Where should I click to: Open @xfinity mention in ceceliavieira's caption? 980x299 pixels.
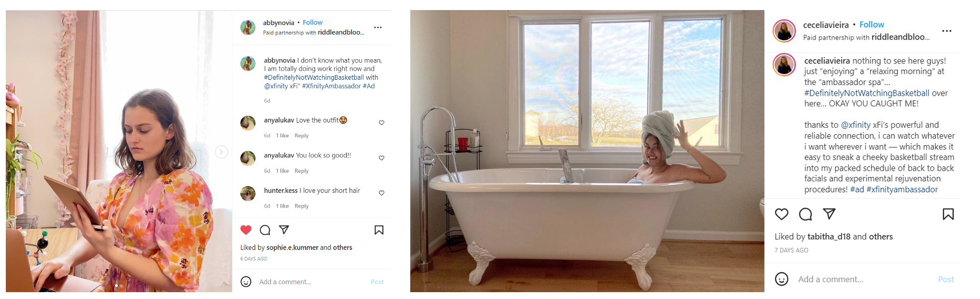[x=855, y=125]
